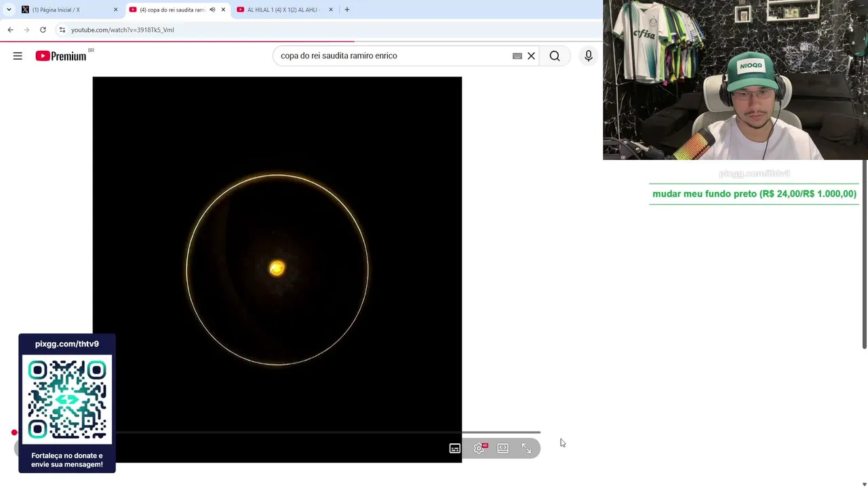This screenshot has width=868, height=488.
Task: Open the YouTube hamburger guide menu
Action: click(18, 56)
